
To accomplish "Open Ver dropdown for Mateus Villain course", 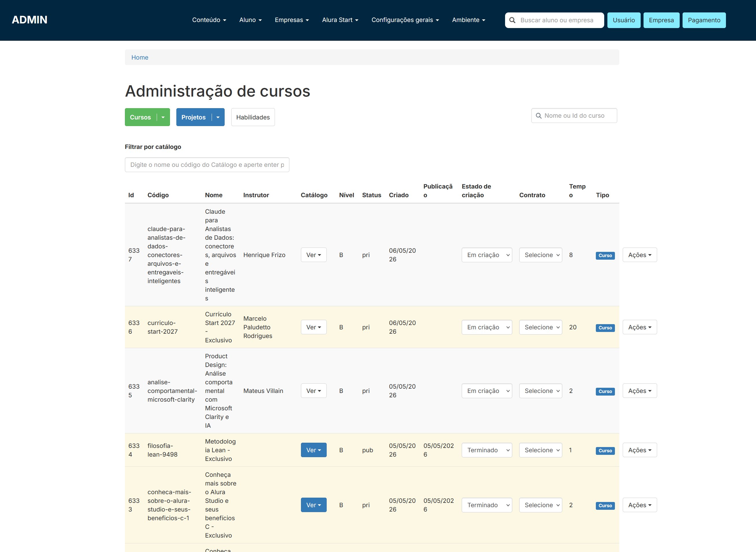I will click(314, 391).
